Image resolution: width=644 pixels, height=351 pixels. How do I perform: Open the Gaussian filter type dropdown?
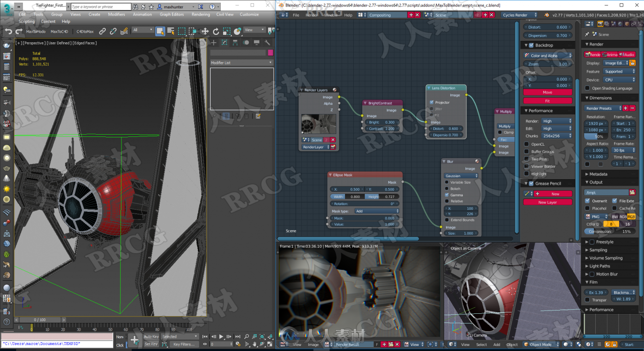click(x=461, y=176)
